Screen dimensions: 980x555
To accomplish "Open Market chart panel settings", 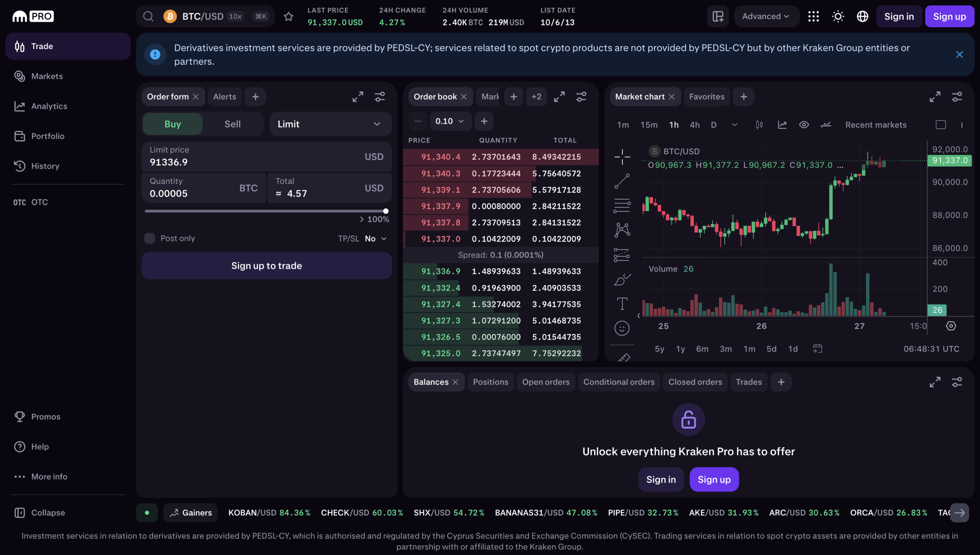I will point(957,97).
